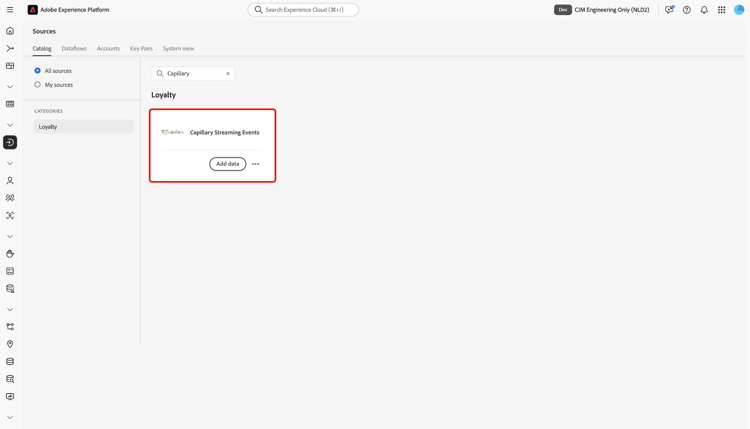
Task: Click the Sources page title
Action: click(44, 31)
